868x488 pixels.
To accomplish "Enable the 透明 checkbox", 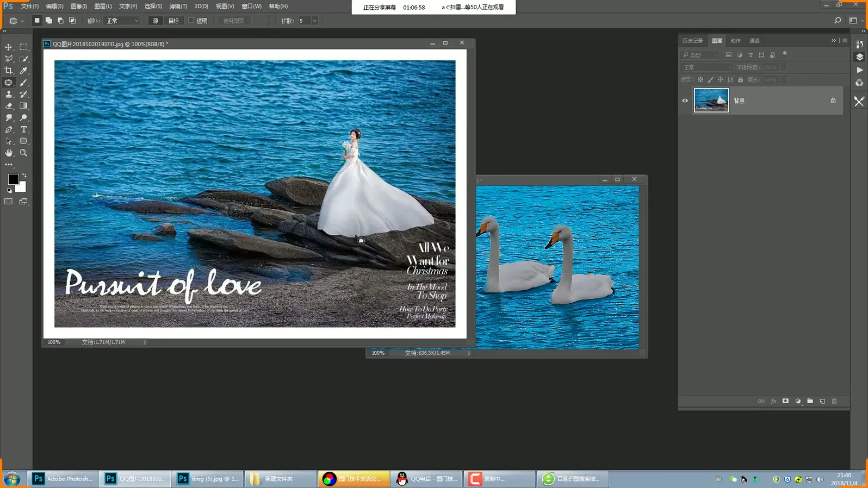I will [191, 21].
